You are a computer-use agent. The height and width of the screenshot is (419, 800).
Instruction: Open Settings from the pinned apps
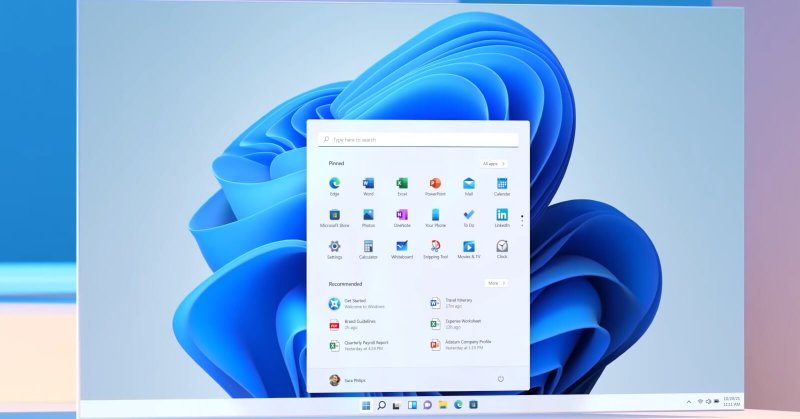pyautogui.click(x=335, y=250)
